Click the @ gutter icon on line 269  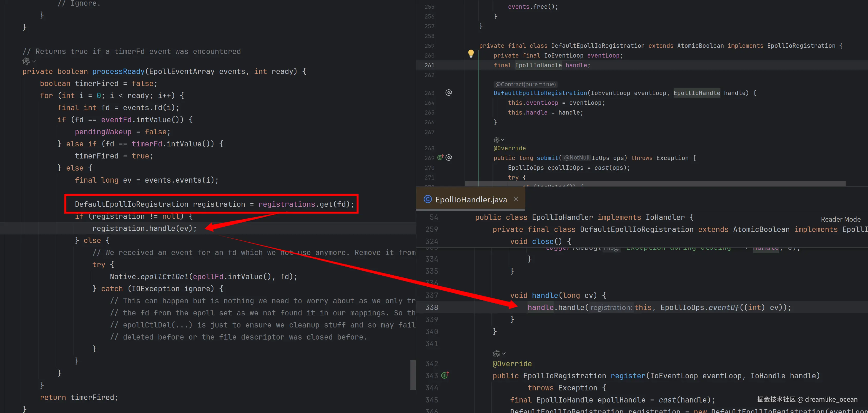pyautogui.click(x=449, y=157)
